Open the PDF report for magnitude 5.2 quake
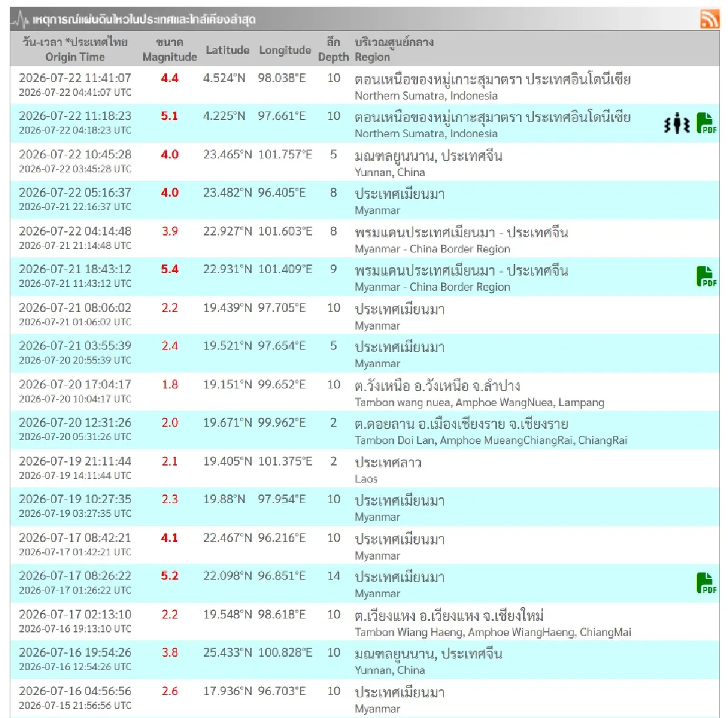Image resolution: width=728 pixels, height=718 pixels. click(706, 583)
